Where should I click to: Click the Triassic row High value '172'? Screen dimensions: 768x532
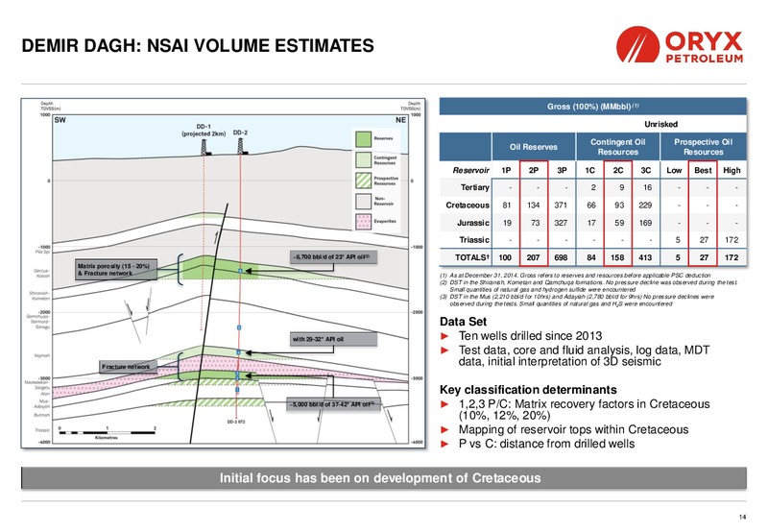click(x=732, y=240)
